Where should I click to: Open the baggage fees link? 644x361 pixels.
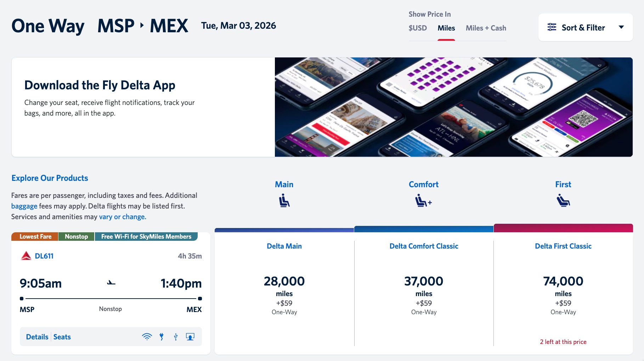(24, 206)
